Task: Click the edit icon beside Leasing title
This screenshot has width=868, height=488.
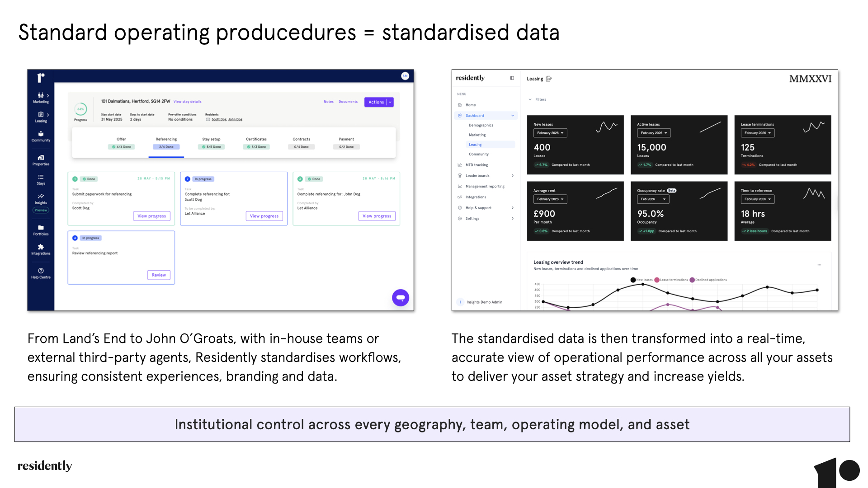Action: (549, 79)
